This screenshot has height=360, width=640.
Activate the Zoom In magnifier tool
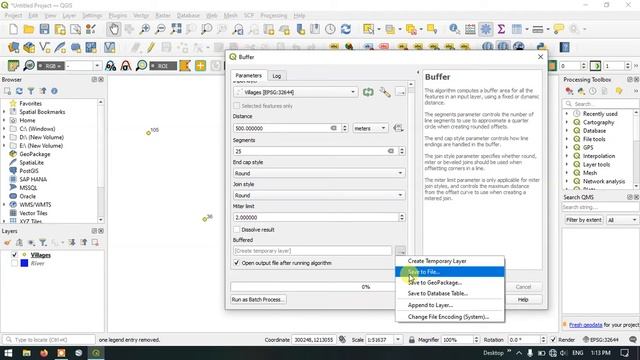[144, 29]
